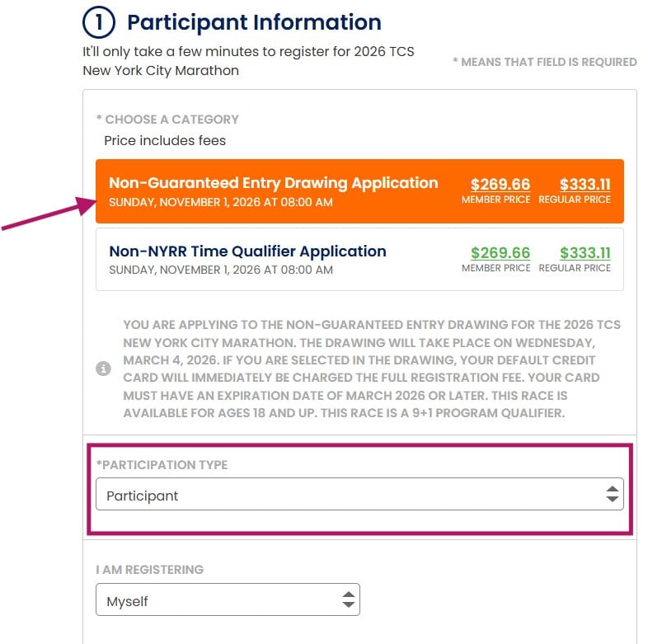Click up-down arrows on the Myself select
This screenshot has height=644, width=648.
click(x=349, y=600)
